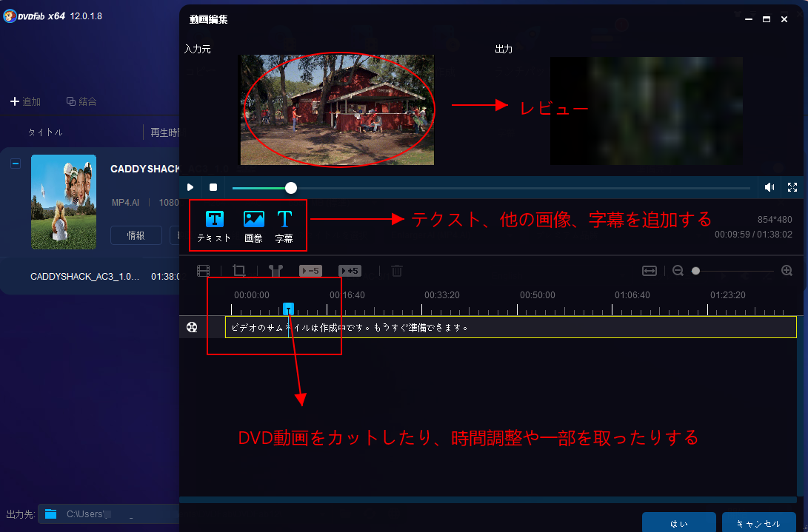Step forward 5 with the +5 button
The image size is (808, 532).
[x=350, y=271]
